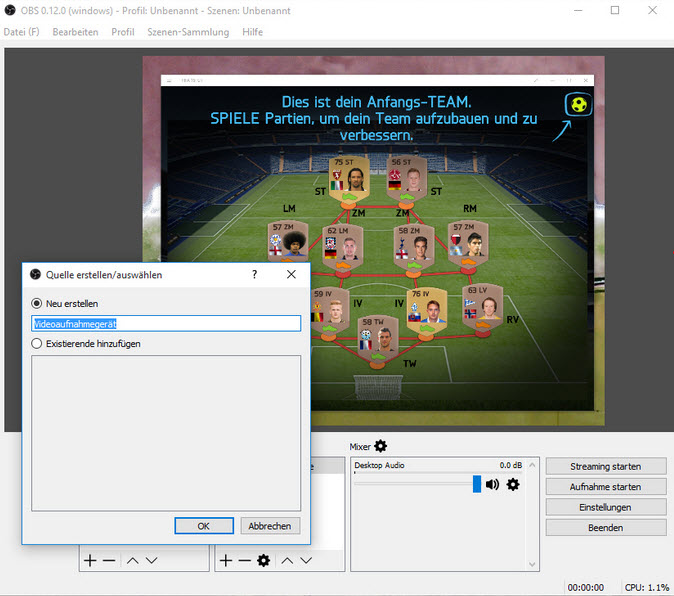Open Desktop Audio gear settings
Image resolution: width=674 pixels, height=596 pixels.
(x=513, y=484)
